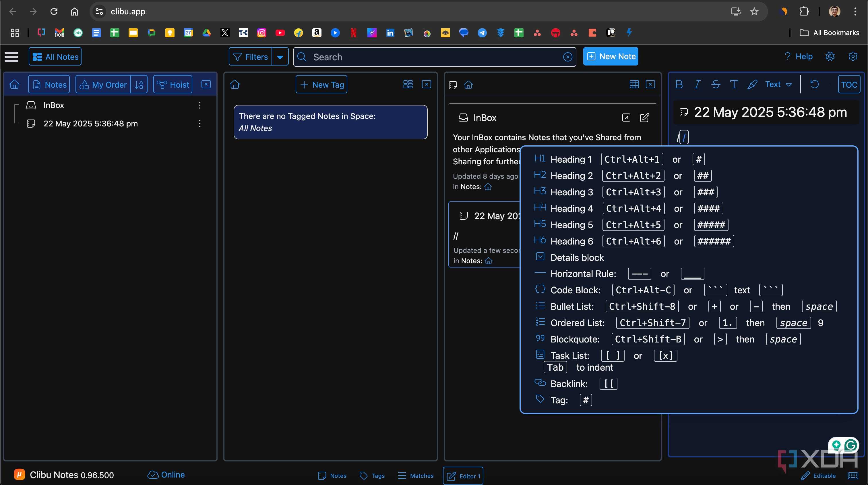Apply Strikethrough formatting
868x485 pixels.
tap(716, 84)
